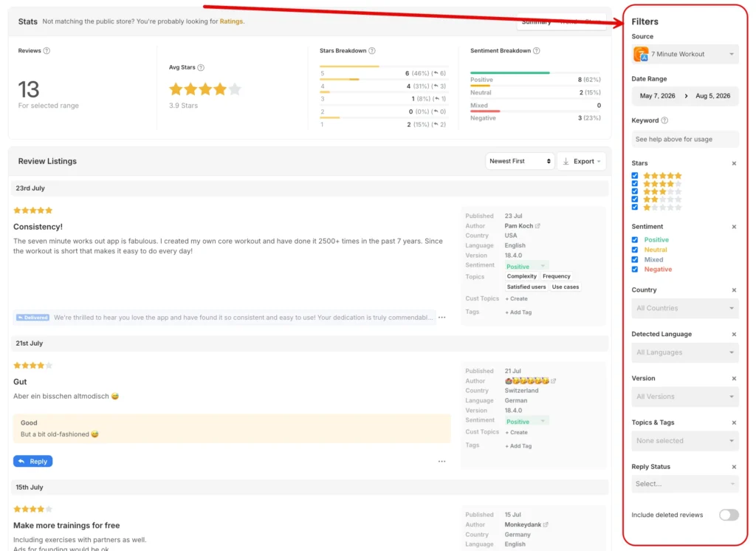The image size is (756, 551).
Task: Create custom topic for Gut review
Action: pos(516,432)
